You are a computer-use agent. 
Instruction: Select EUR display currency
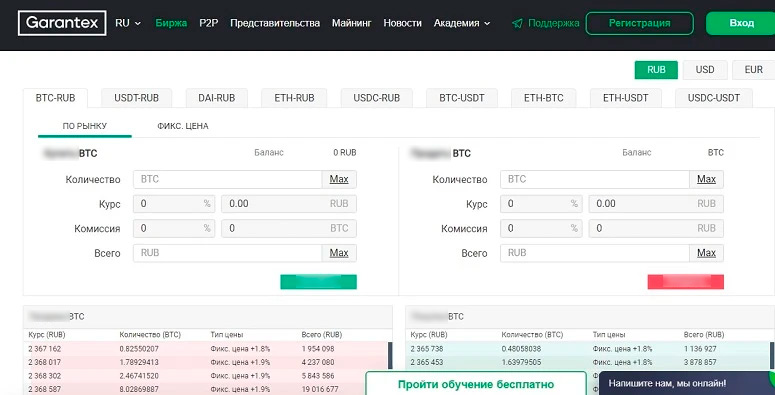pos(753,70)
